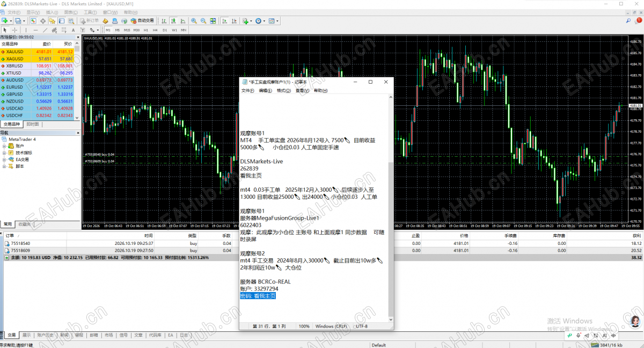
Task: Open the Strategy Tester icon
Action: coord(72,21)
